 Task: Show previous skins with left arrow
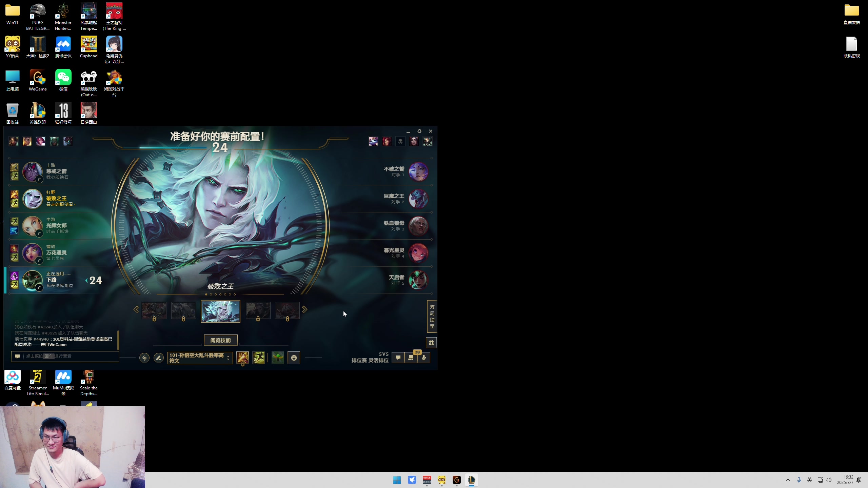coord(136,309)
